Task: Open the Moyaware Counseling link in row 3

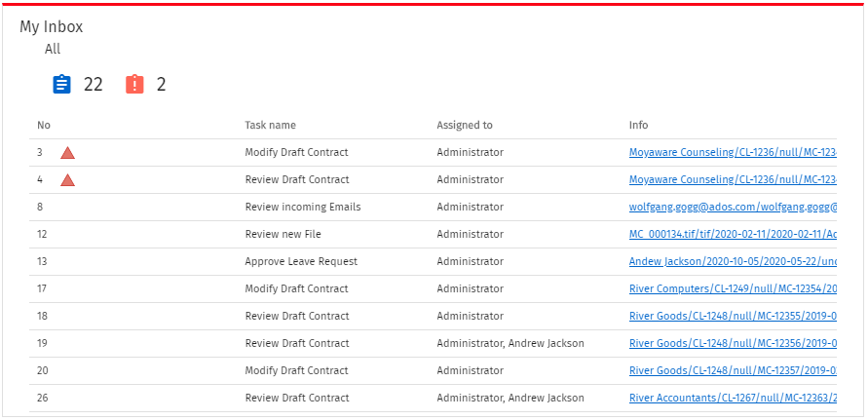Action: 732,152
